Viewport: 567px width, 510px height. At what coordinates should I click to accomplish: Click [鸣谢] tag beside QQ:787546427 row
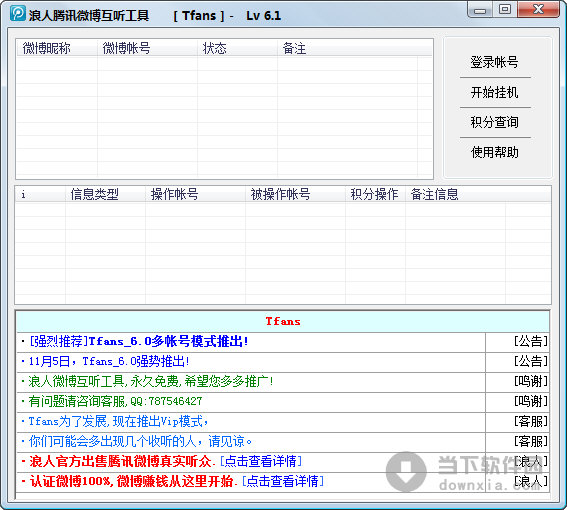pos(531,401)
